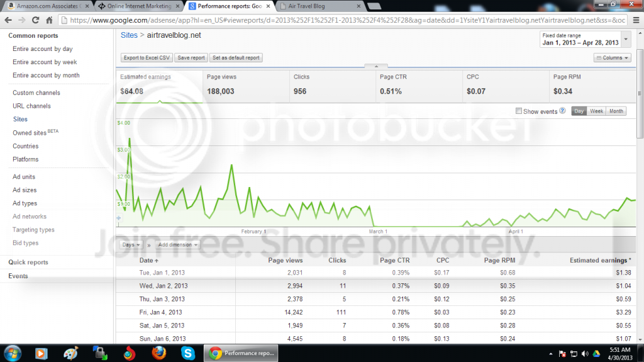The image size is (644, 362).
Task: Launch media player from taskbar
Action: (x=41, y=353)
